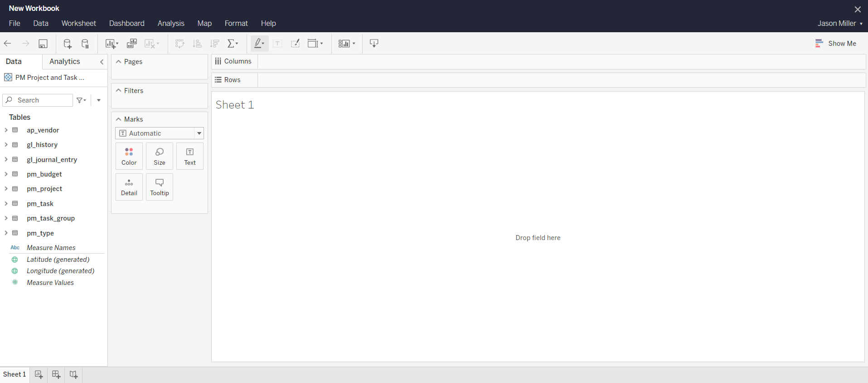This screenshot has width=868, height=383.
Task: Switch to the Data pane tab
Action: [x=14, y=62]
